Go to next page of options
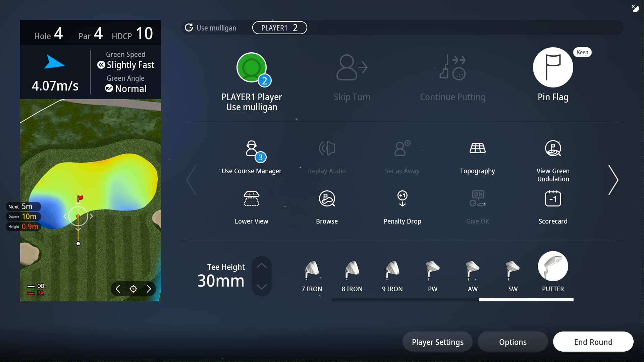Screen dimensions: 644x362 (x=613, y=180)
